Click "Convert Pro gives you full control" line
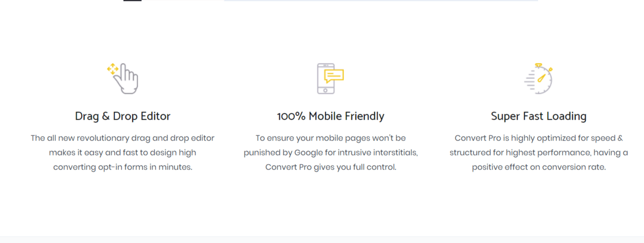The height and width of the screenshot is (243, 644). 331,167
